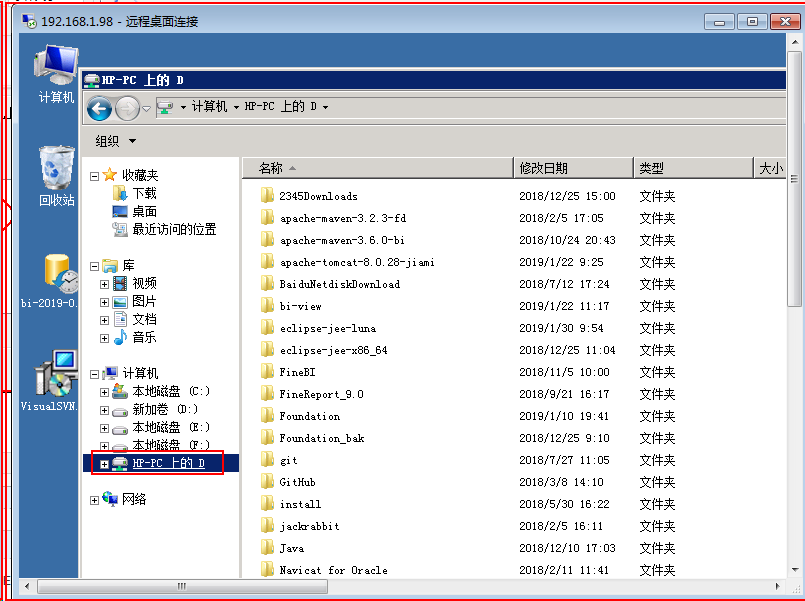Click the Back navigation arrow
Viewport: 805px width, 601px height.
[x=99, y=108]
